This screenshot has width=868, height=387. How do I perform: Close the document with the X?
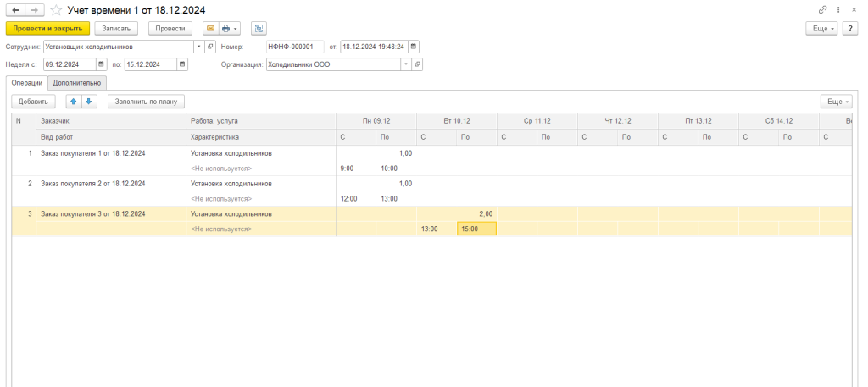854,10
